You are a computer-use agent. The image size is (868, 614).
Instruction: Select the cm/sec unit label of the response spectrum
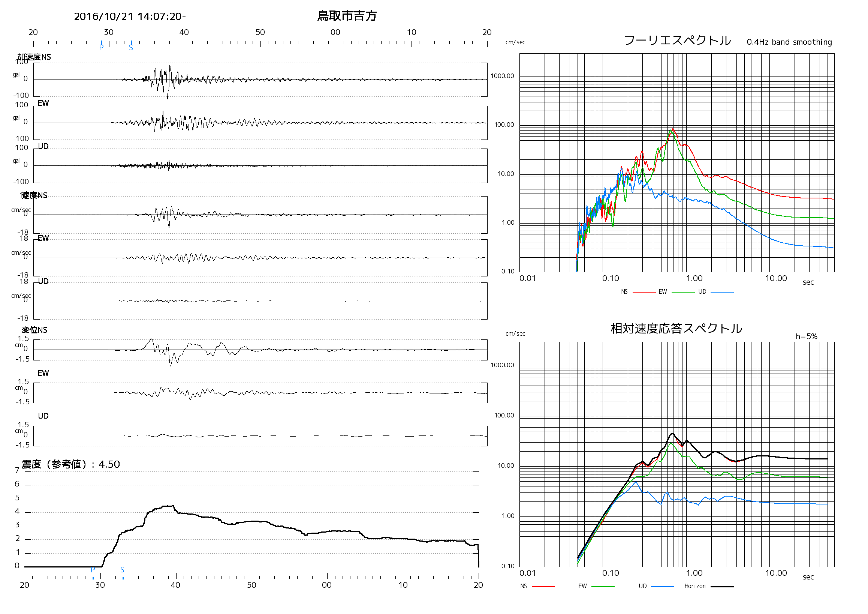point(515,334)
